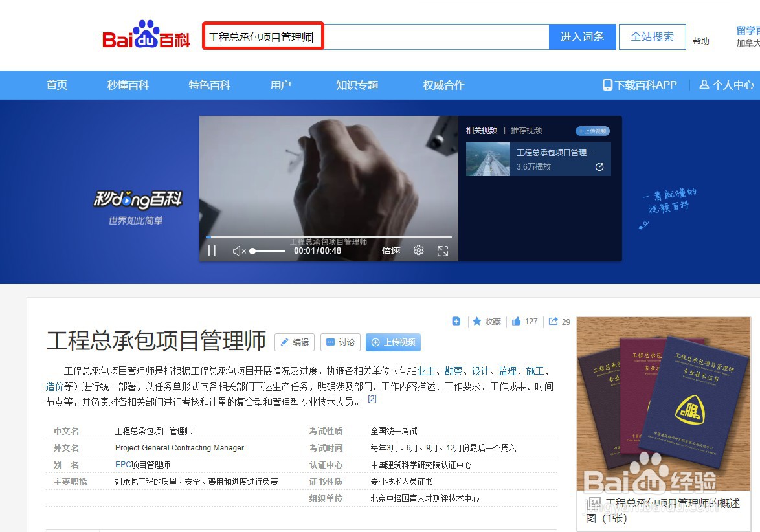760x532 pixels.
Task: Open the 编辑 edit pencil icon
Action: coord(285,342)
